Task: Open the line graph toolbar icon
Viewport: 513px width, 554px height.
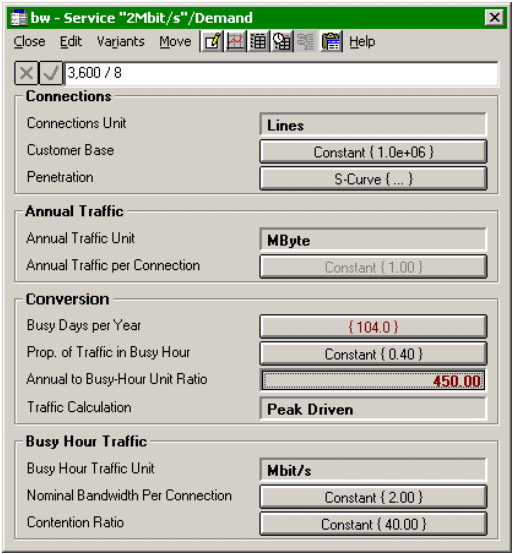Action: point(236,42)
